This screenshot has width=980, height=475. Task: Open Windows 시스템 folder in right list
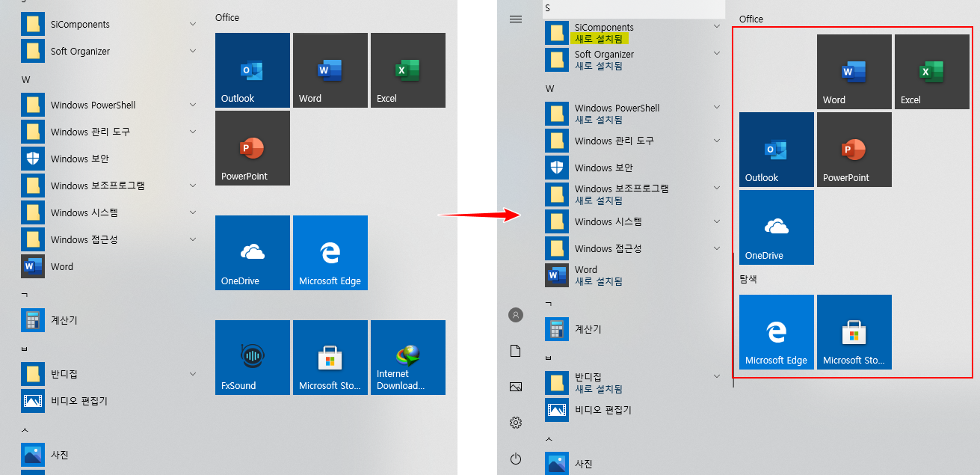click(x=634, y=221)
